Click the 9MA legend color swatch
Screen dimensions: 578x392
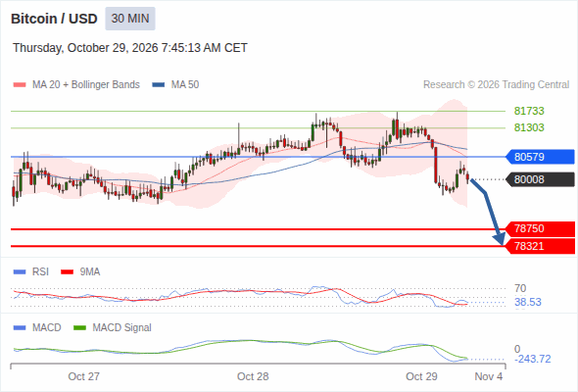(x=67, y=272)
